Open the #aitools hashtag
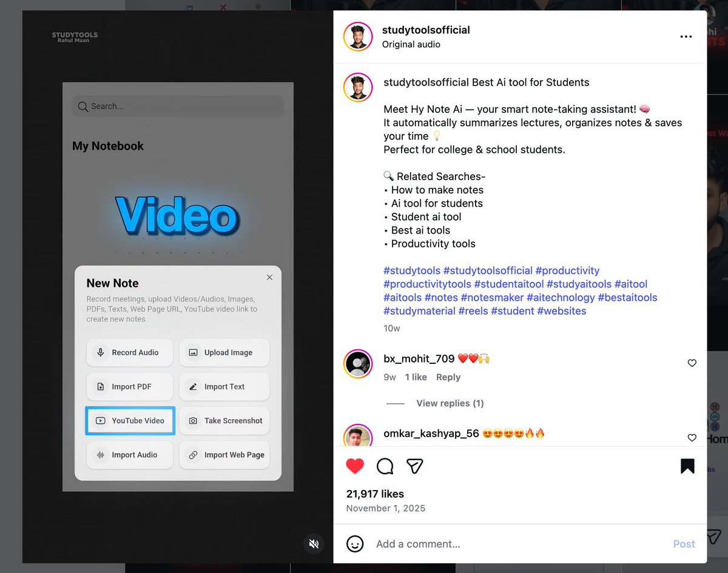Viewport: 728px width, 573px height. pos(402,297)
